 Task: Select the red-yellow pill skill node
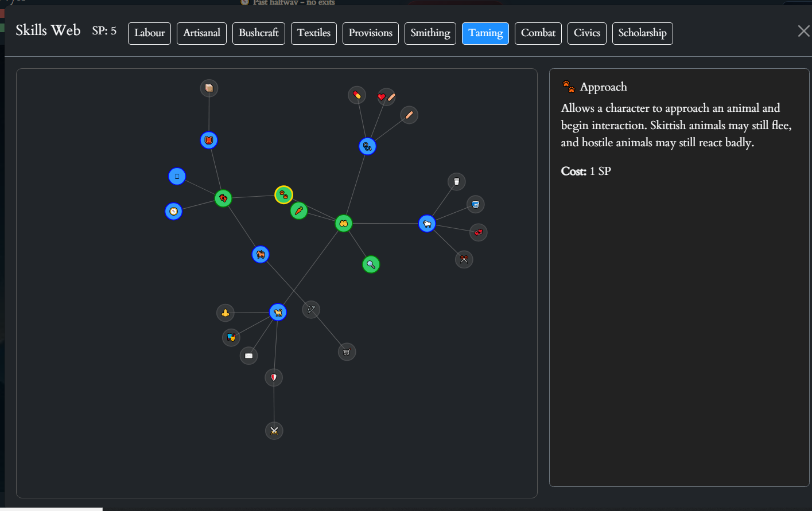tap(357, 95)
